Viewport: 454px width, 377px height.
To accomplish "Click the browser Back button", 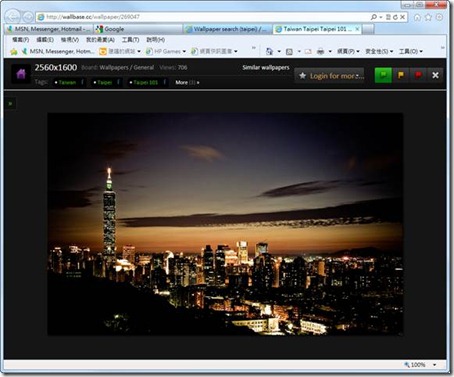I will [x=13, y=16].
